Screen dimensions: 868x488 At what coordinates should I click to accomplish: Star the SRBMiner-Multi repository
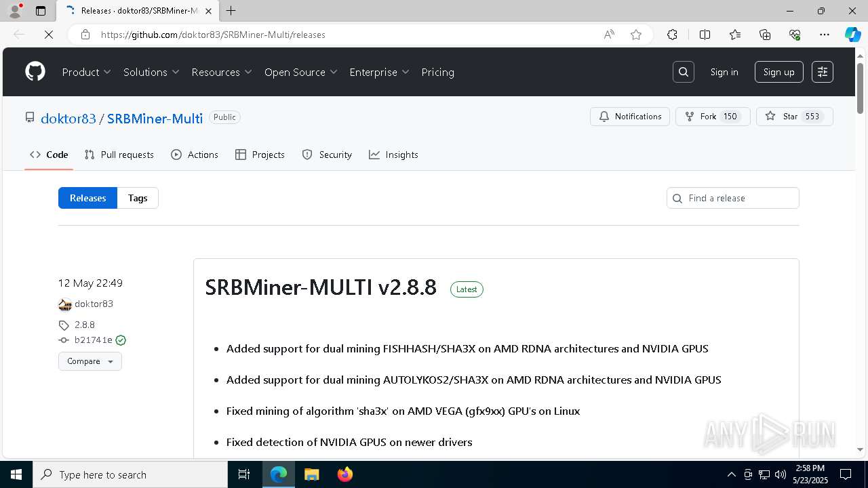[x=795, y=117]
